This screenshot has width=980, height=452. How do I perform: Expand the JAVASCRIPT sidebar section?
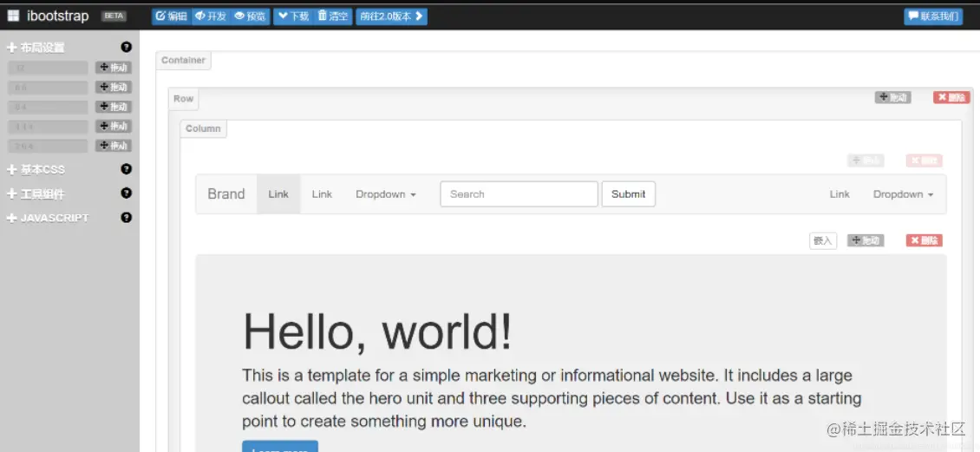point(48,218)
